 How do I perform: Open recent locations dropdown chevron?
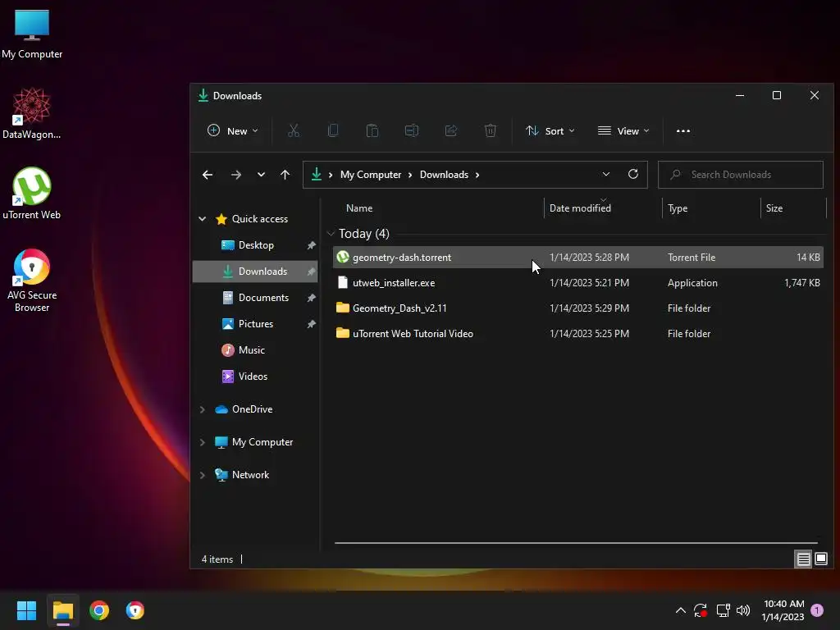[261, 175]
